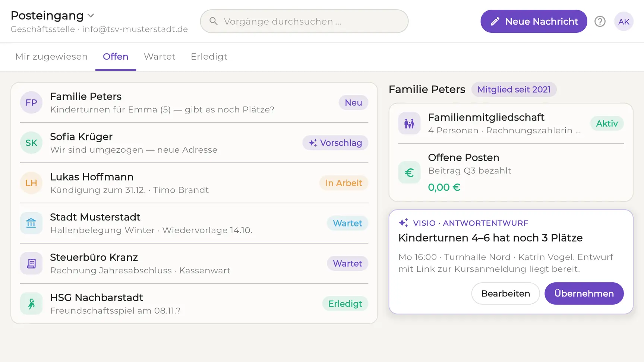Click the Kinderturnen 4–6 hat noch 3 Plätze heading
Image resolution: width=644 pixels, height=362 pixels.
tap(490, 238)
